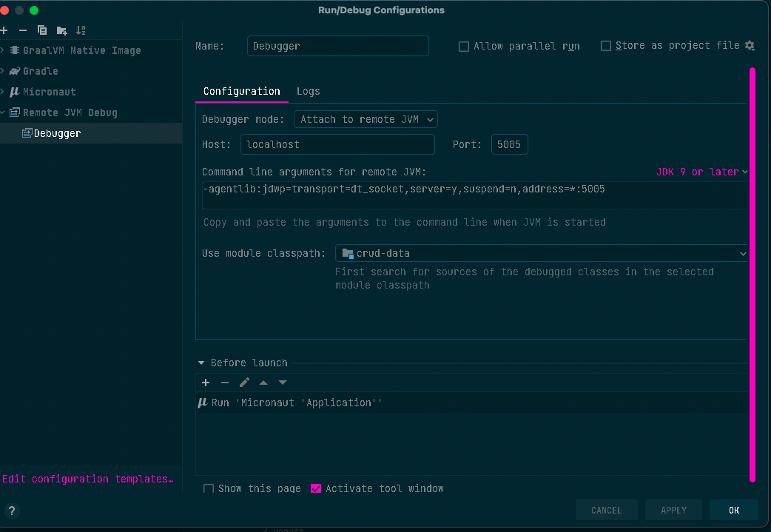Create new configuration folder
This screenshot has width=771, height=532.
[x=62, y=30]
